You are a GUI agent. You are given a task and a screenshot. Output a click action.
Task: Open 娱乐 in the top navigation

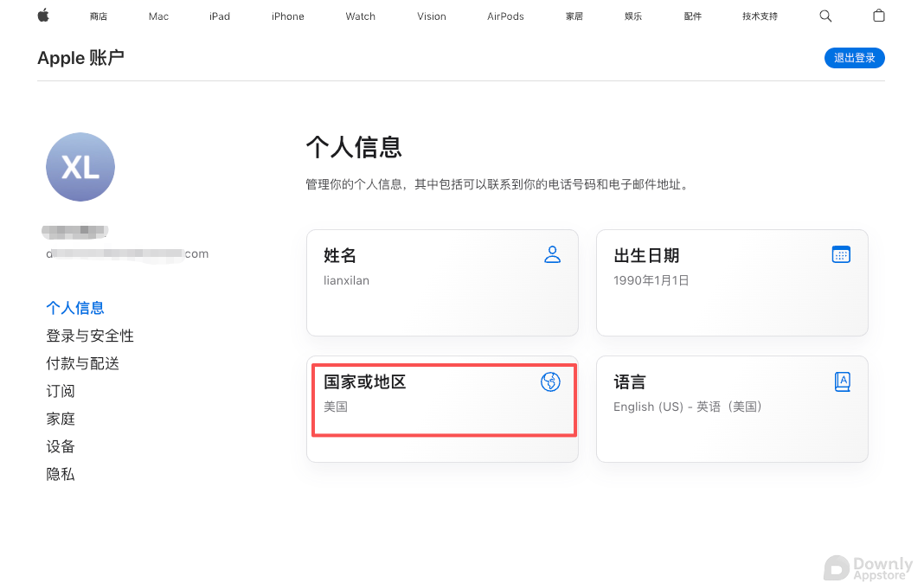point(633,16)
